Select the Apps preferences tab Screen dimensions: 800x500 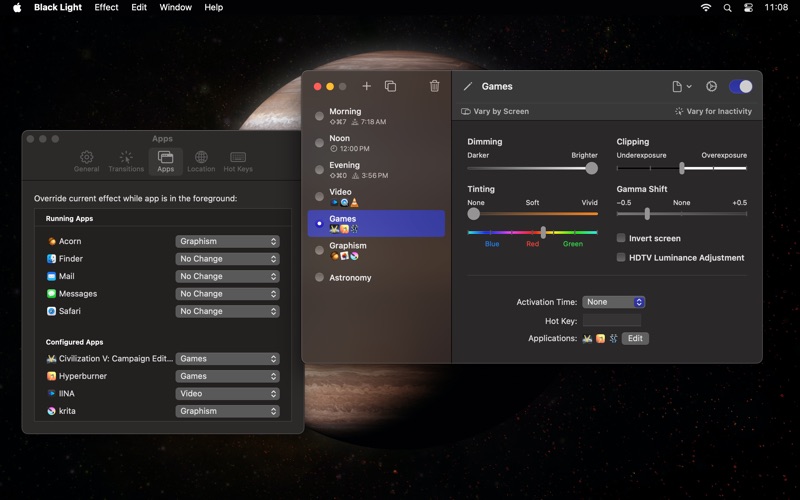pos(165,161)
